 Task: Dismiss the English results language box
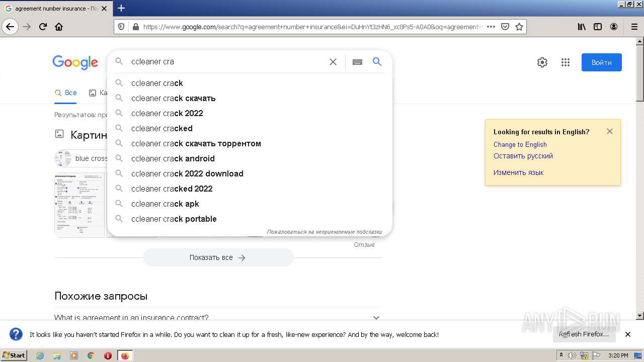(x=609, y=131)
